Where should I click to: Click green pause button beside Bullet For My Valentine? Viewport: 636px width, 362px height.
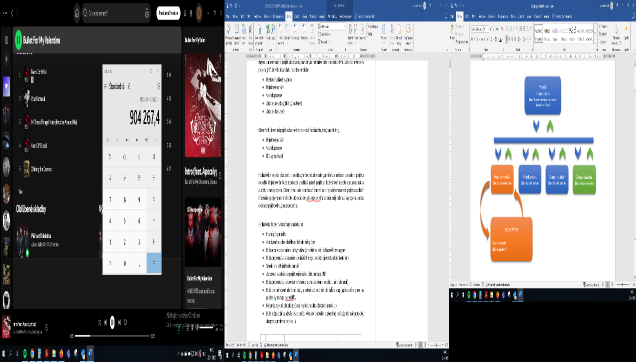pyautogui.click(x=19, y=40)
